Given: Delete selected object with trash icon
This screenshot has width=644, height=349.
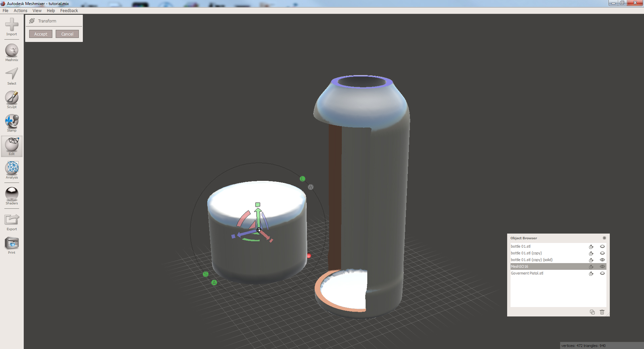Looking at the screenshot, I should click(x=602, y=312).
